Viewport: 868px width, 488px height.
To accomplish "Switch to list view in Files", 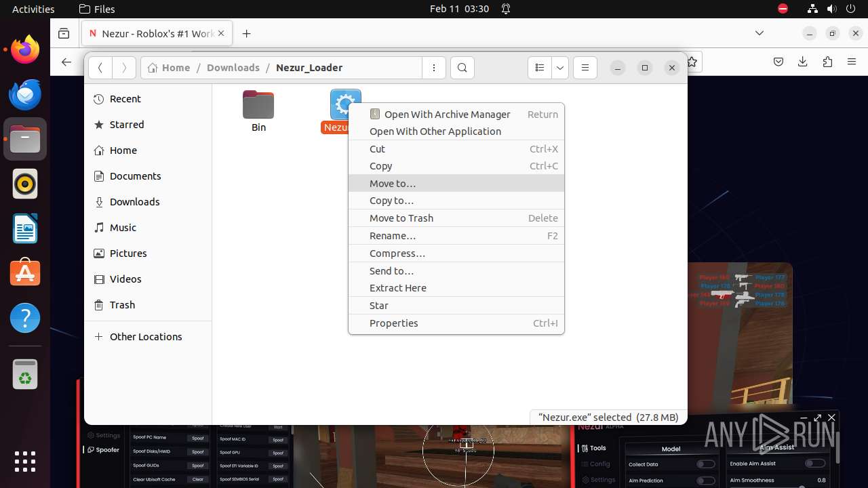I will point(540,68).
